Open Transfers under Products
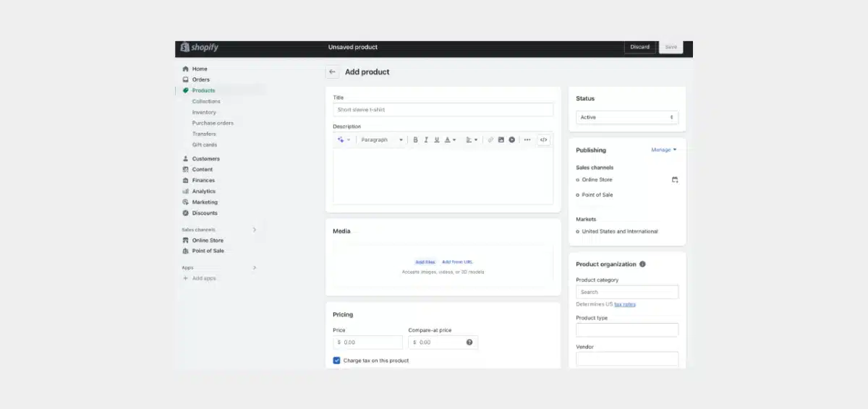The width and height of the screenshot is (868, 409). coord(204,134)
